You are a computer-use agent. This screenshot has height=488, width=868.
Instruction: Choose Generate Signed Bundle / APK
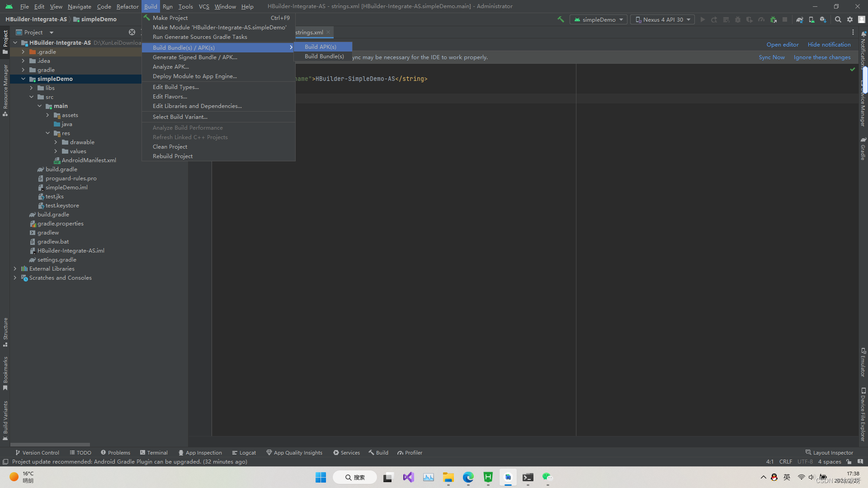pos(218,57)
